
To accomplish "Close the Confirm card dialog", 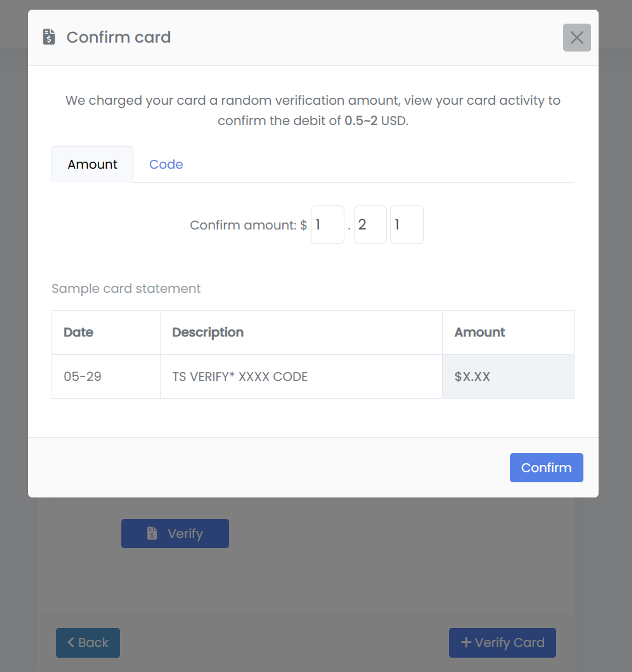I will 576,38.
